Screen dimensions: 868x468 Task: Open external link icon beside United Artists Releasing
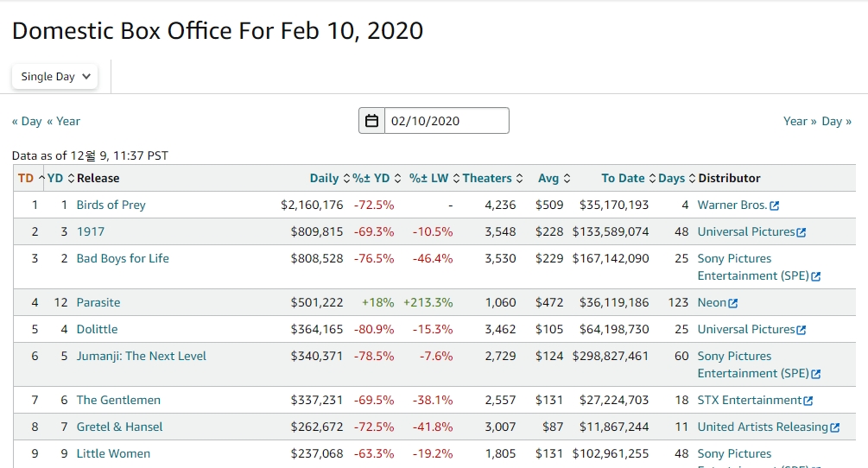click(x=835, y=427)
